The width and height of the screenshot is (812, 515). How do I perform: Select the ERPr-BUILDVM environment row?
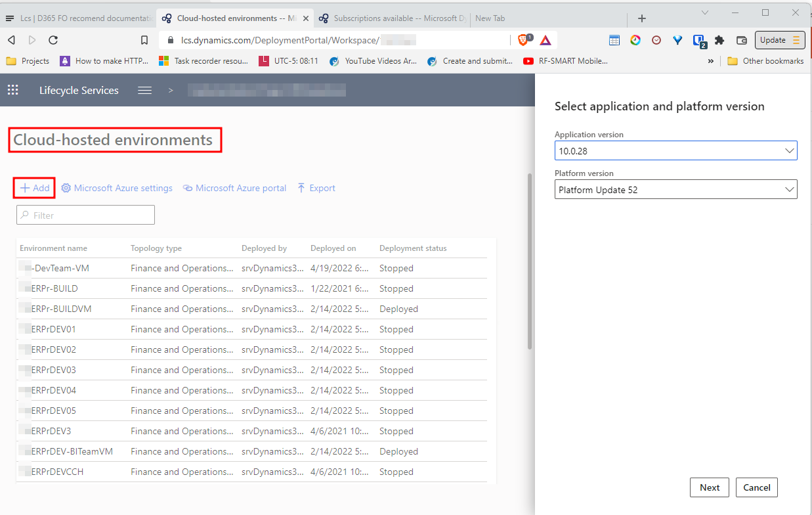coord(60,309)
